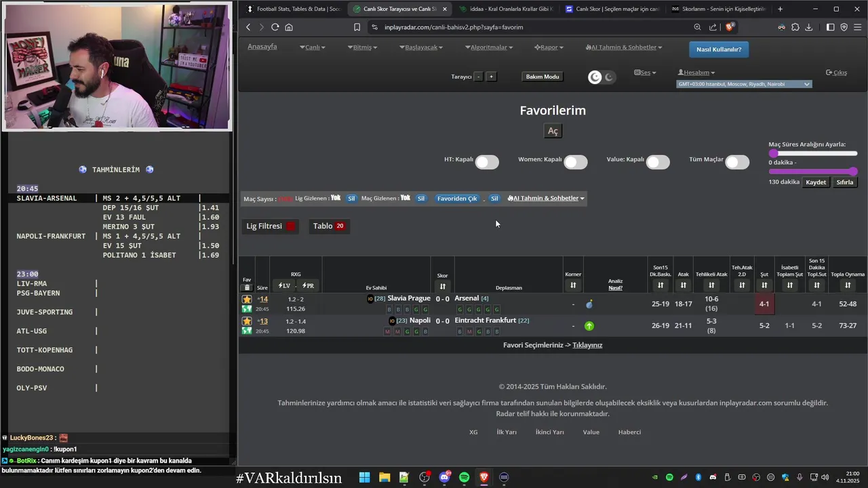The image size is (868, 488).
Task: Click the red Lig Filtresi swatch button
Action: (x=291, y=226)
